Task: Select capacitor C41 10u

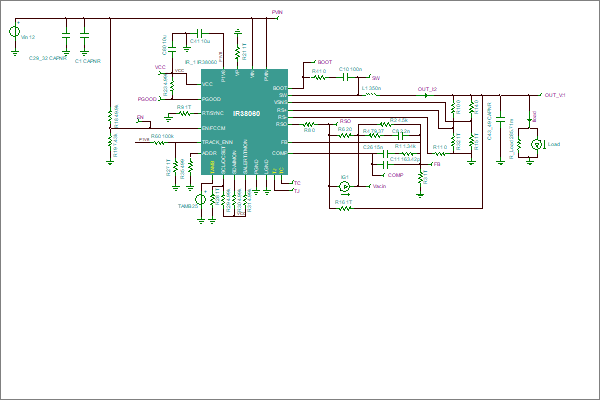Action: tap(200, 33)
